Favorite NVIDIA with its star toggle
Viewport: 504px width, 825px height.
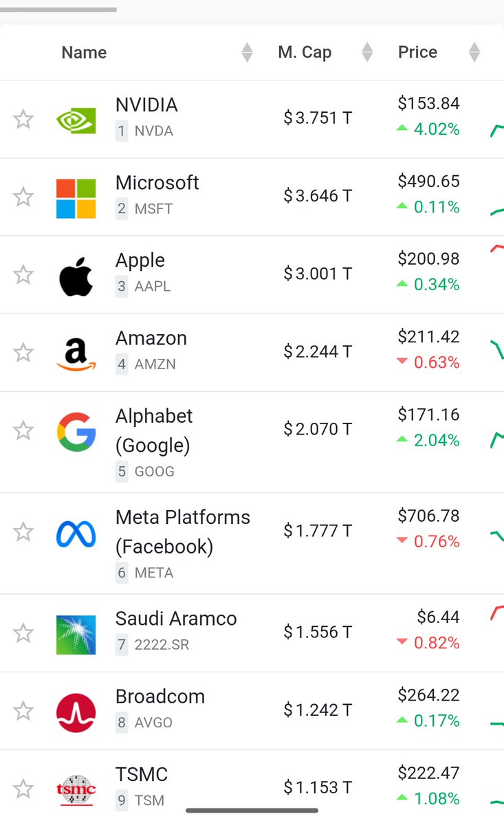pyautogui.click(x=23, y=119)
